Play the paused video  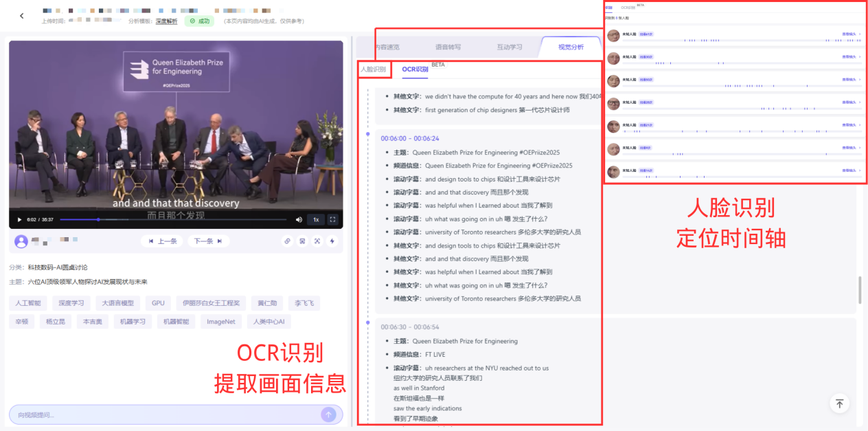[x=19, y=219]
